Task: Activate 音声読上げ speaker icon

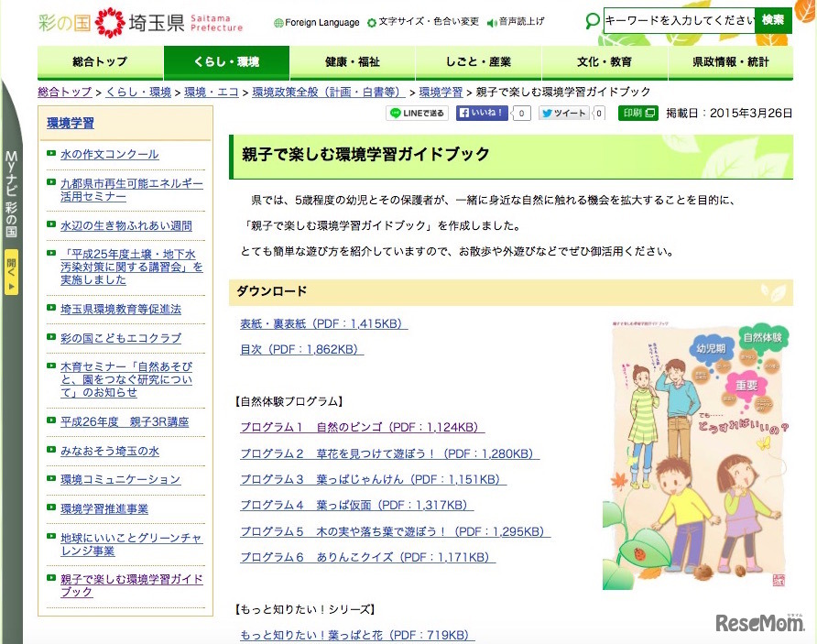Action: point(491,21)
